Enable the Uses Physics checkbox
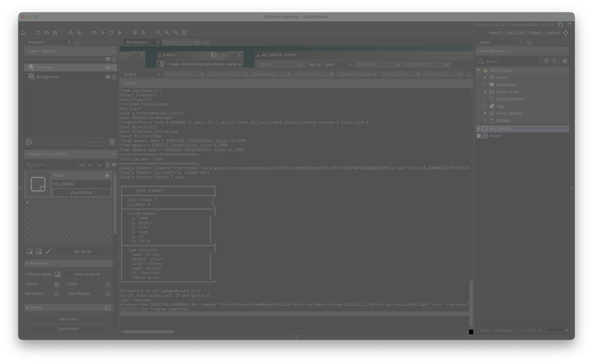This screenshot has height=364, width=593. pos(108,294)
